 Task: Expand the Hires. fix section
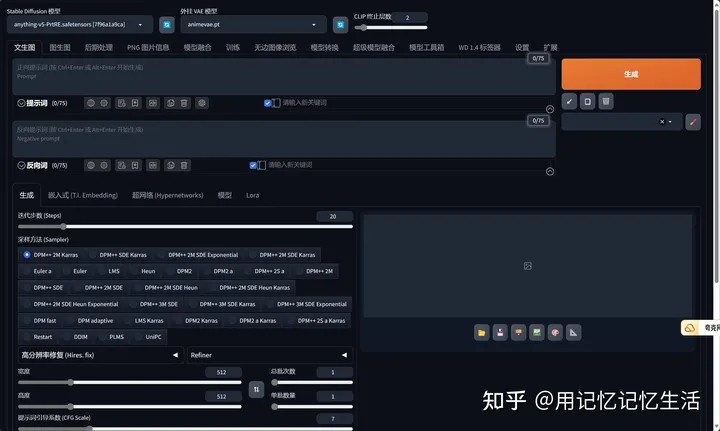[x=98, y=354]
